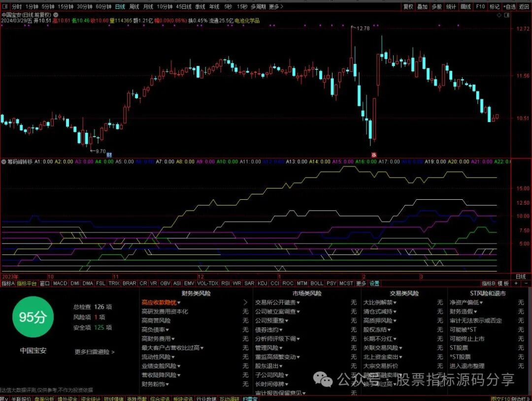Add stock via +自选 button
Viewport: 532px width, 401px height.
pyautogui.click(x=509, y=6)
